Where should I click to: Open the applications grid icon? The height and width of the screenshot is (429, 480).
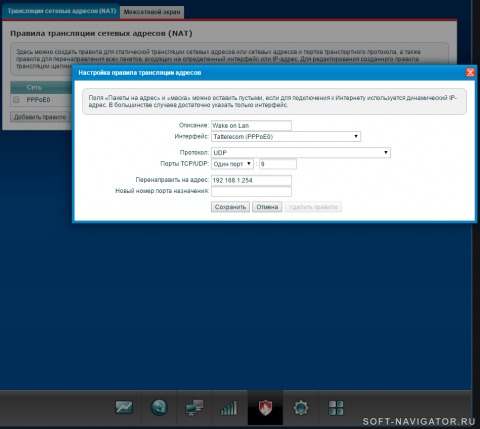click(x=336, y=408)
